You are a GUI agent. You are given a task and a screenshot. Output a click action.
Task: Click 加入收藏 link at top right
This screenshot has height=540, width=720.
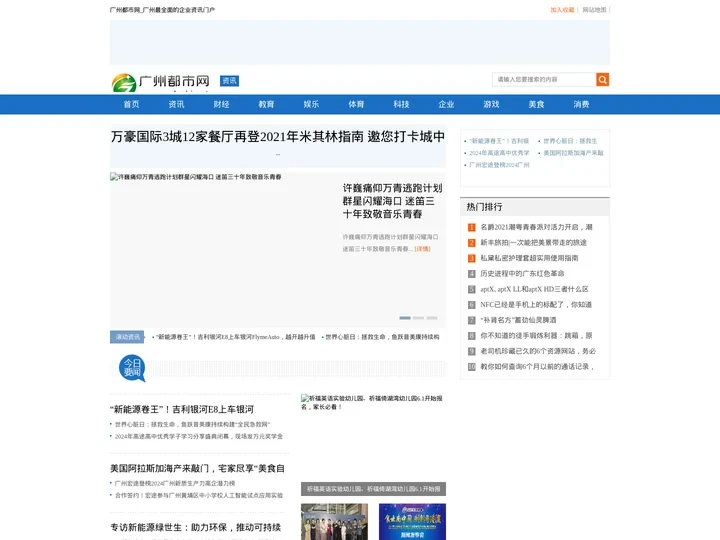(x=562, y=10)
